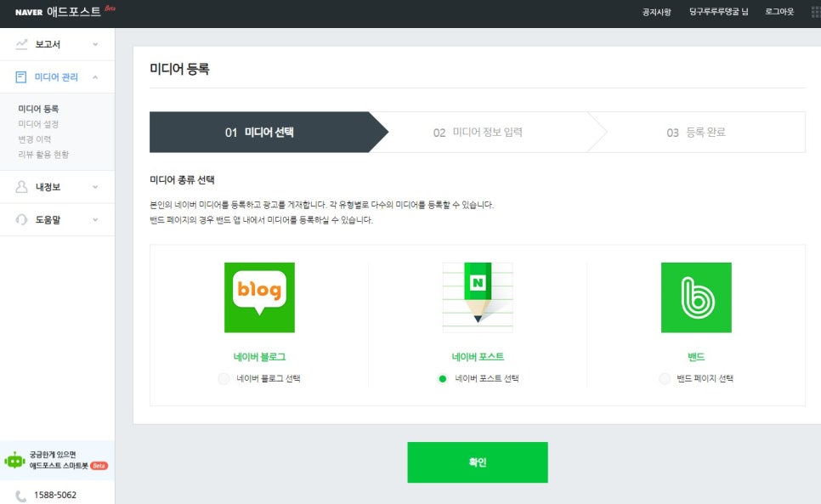Viewport: 821px width, 504px height.
Task: Open the 도움말 sidebar menu
Action: [57, 220]
